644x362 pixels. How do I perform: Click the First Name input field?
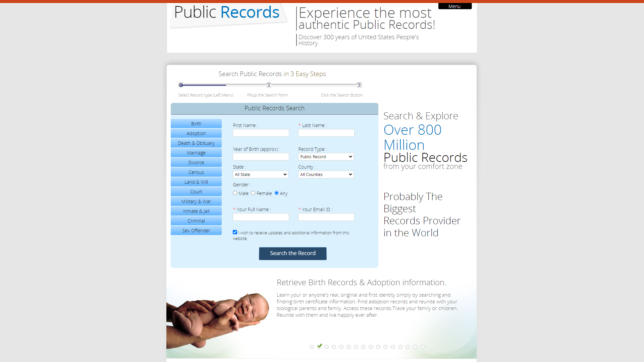pos(261,133)
